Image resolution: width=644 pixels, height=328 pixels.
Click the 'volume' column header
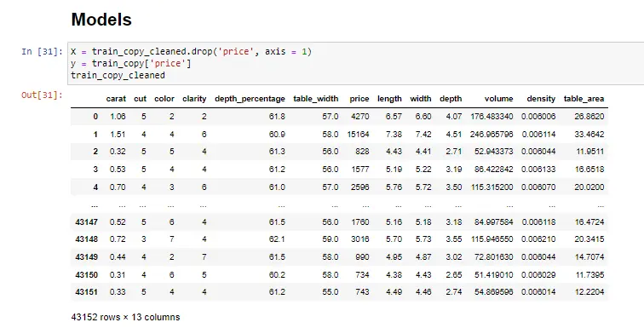tap(498, 99)
